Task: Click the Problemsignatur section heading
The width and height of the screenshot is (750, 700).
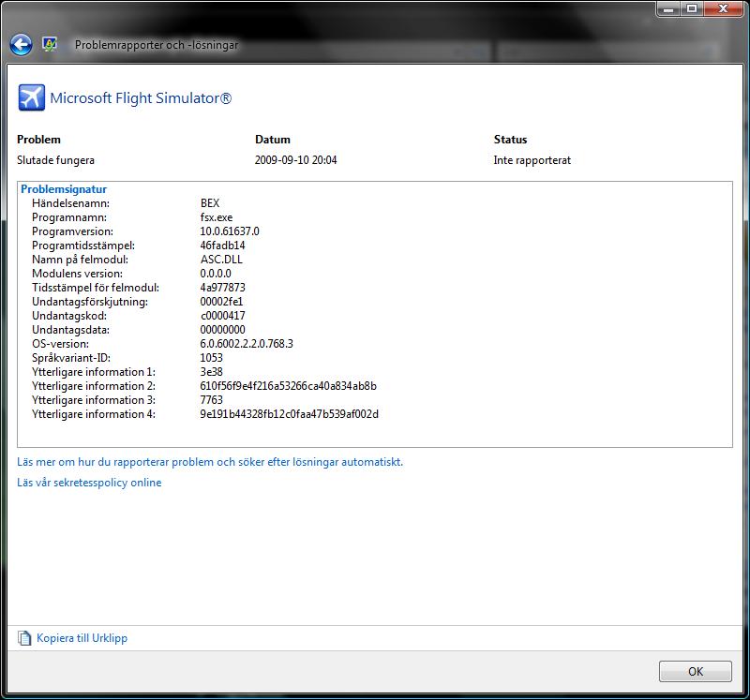Action: click(64, 189)
